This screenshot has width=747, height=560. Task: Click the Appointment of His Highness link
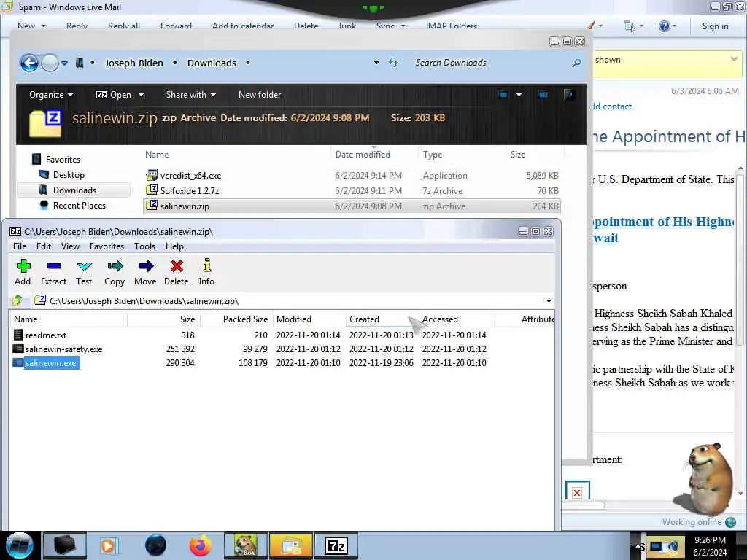point(663,230)
